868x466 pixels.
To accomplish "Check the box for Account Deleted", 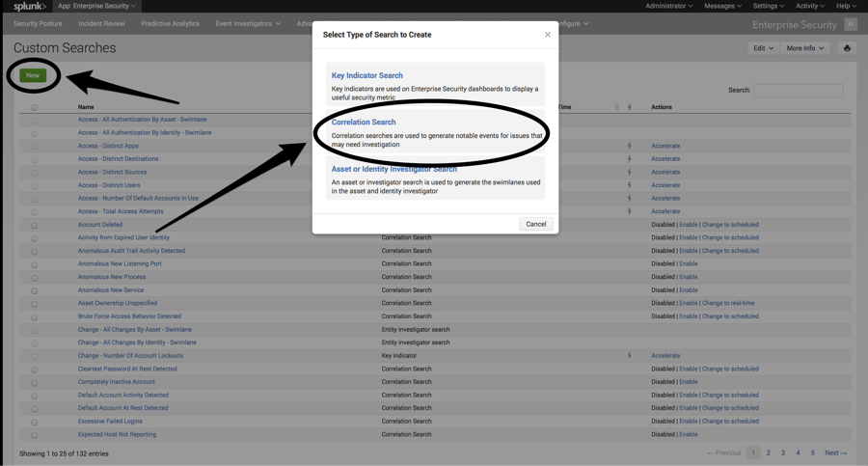I will [35, 226].
